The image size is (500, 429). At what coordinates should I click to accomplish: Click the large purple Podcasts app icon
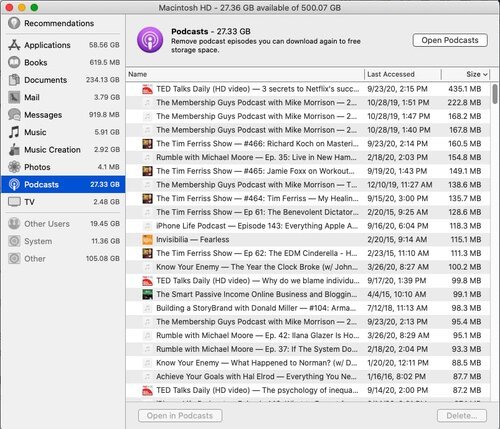[150, 40]
